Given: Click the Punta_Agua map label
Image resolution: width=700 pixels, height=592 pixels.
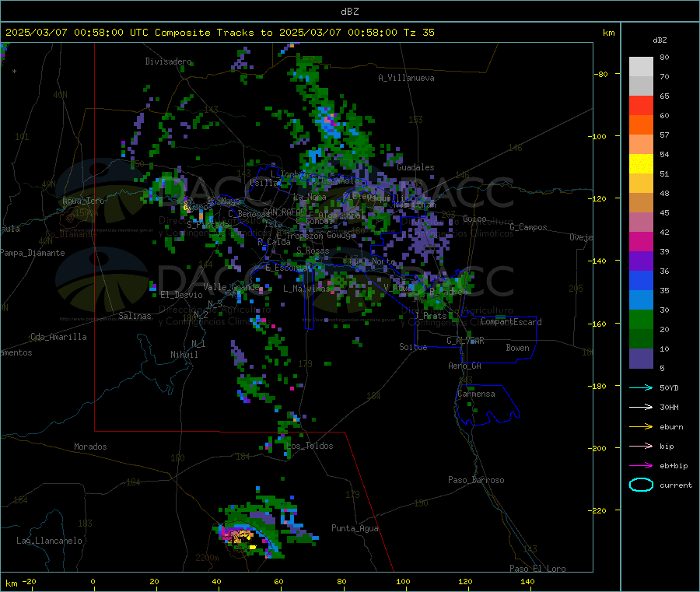Looking at the screenshot, I should [x=355, y=528].
